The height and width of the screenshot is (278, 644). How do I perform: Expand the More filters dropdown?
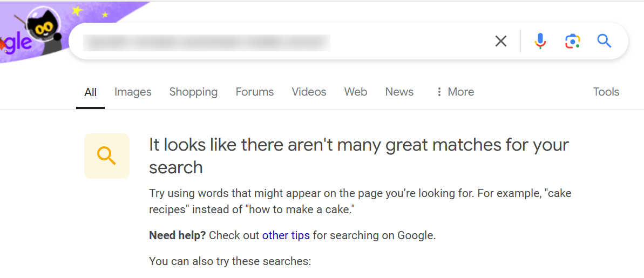coord(455,92)
